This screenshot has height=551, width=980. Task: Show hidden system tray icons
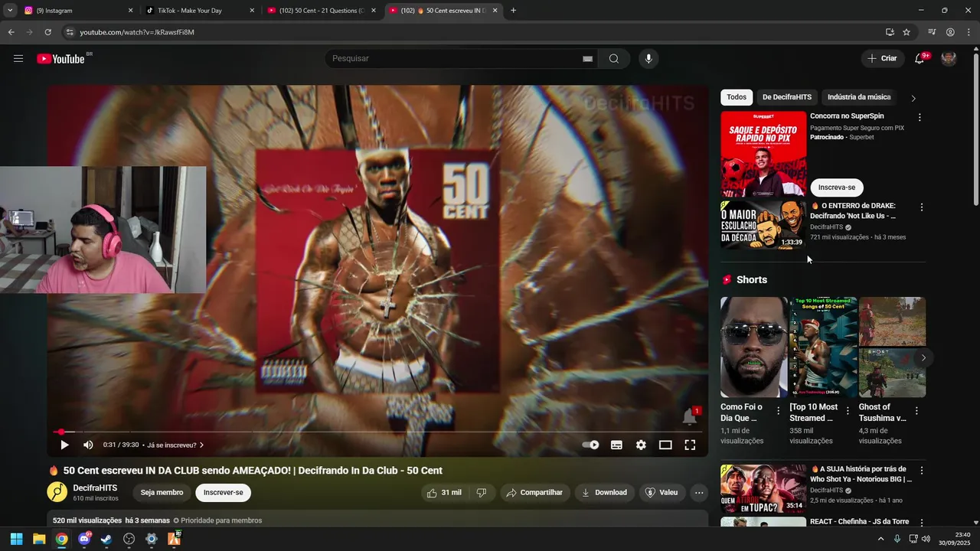pyautogui.click(x=880, y=539)
